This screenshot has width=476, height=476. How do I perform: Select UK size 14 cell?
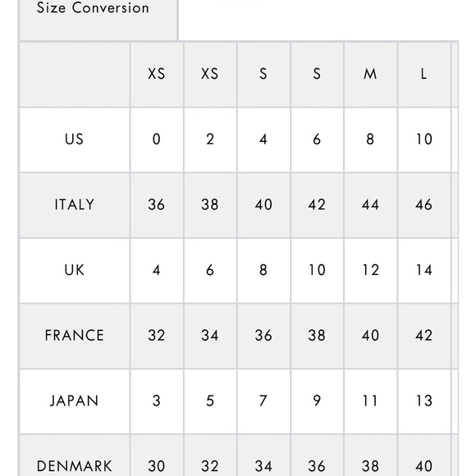coord(424,271)
